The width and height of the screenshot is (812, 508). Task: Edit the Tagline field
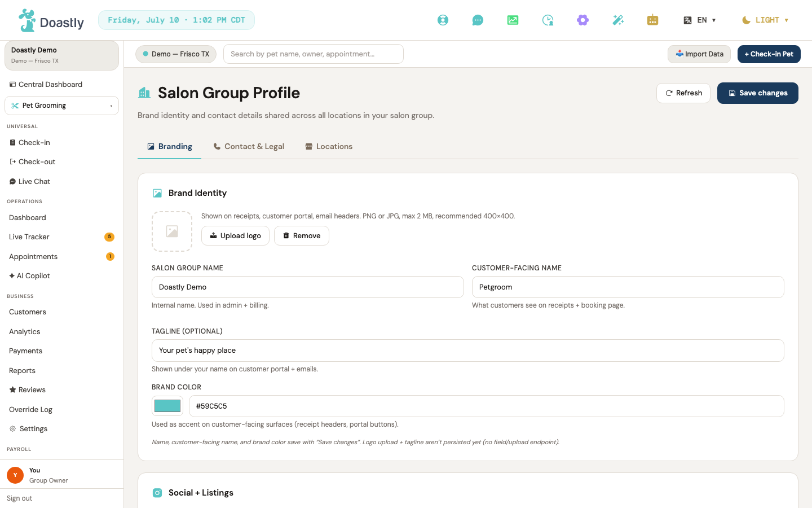pyautogui.click(x=468, y=351)
